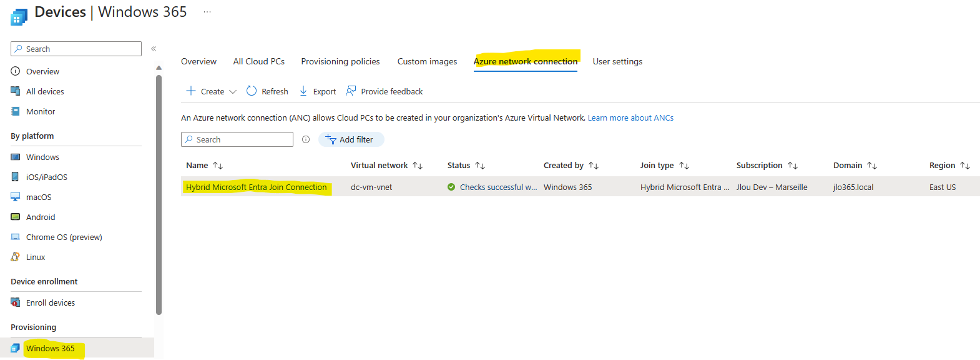
Task: Click the green Checks successful status icon
Action: point(451,187)
